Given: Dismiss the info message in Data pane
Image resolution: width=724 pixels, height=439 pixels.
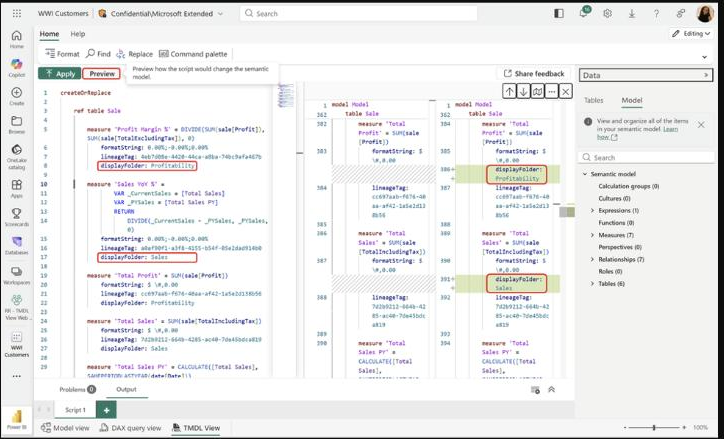Looking at the screenshot, I should [701, 125].
